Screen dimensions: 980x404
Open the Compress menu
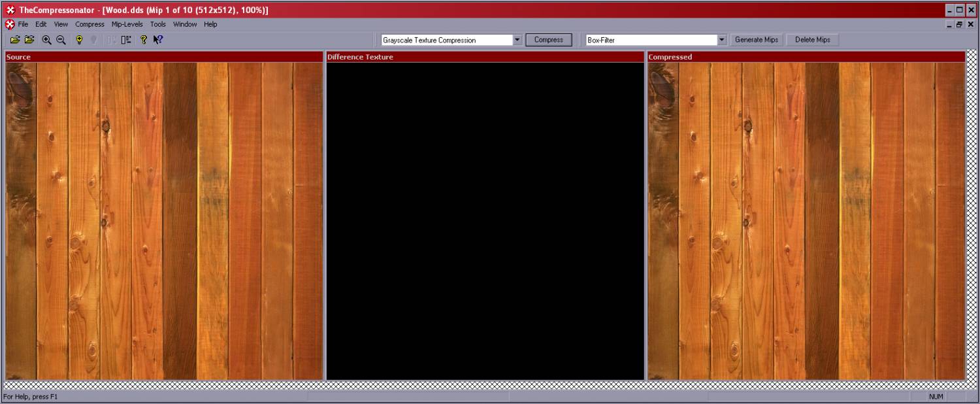pos(90,24)
